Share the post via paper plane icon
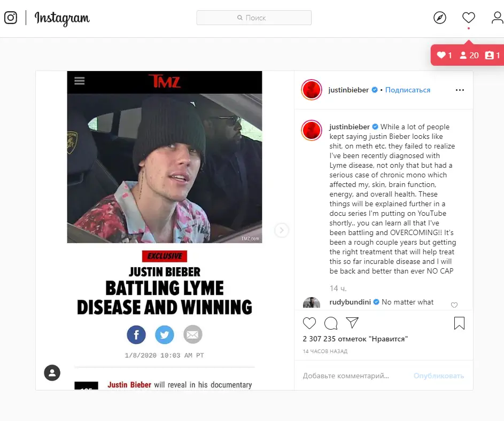504x421 pixels. (352, 323)
